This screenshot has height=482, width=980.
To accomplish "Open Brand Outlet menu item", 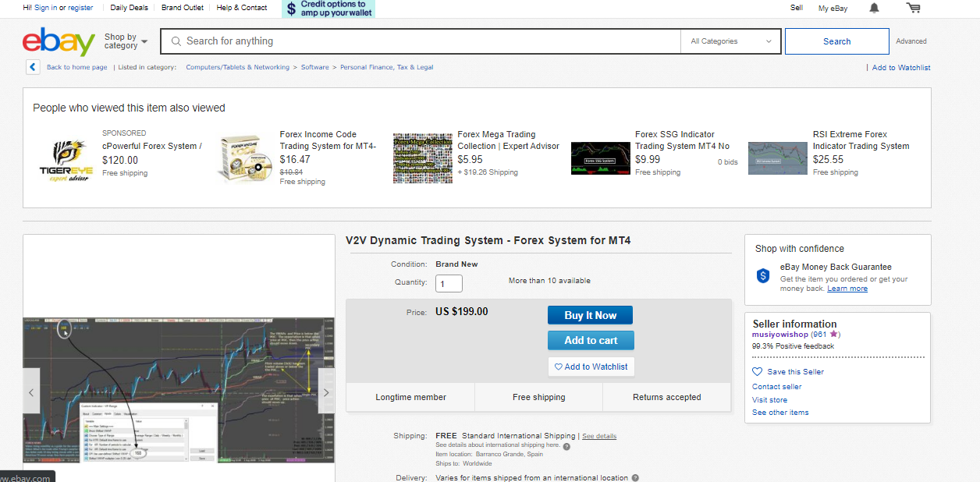I will pos(183,8).
